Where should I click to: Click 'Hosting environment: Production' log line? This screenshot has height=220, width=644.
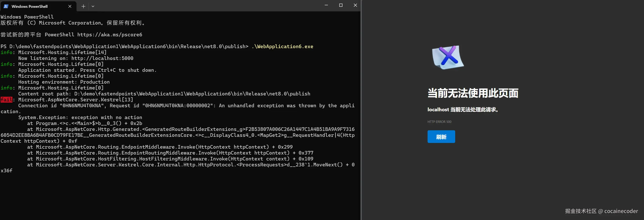[64, 82]
